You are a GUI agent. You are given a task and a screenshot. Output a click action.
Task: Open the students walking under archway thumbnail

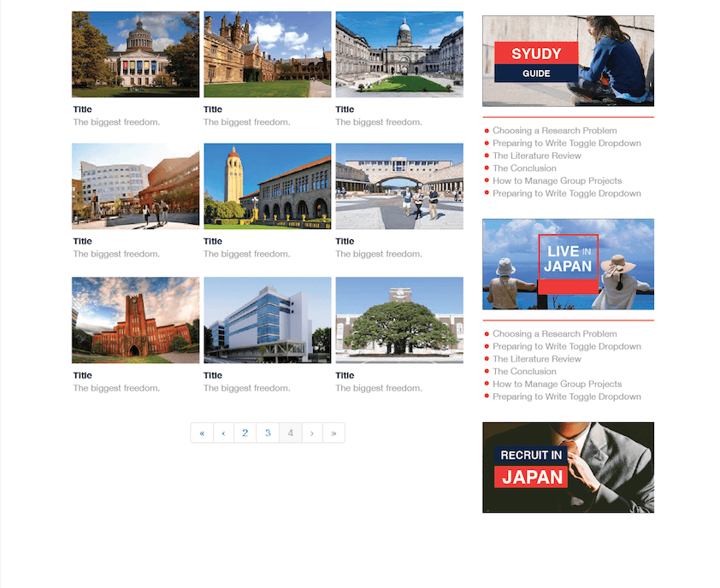[x=399, y=186]
